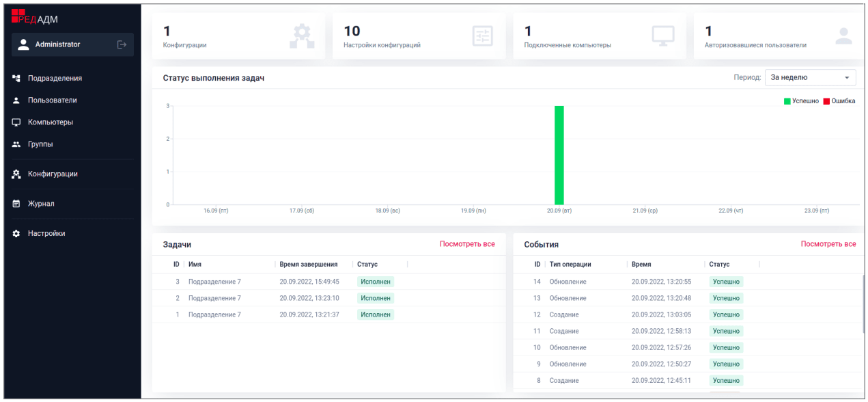The width and height of the screenshot is (868, 402).
Task: Click the Группы people icon in sidebar
Action: pos(16,144)
